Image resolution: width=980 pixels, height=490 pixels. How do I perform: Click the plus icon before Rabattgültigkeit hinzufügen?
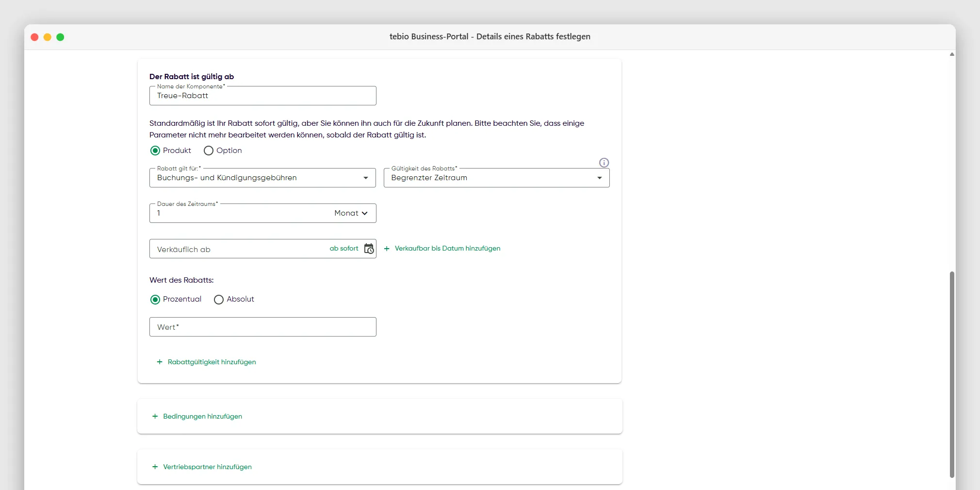tap(160, 362)
